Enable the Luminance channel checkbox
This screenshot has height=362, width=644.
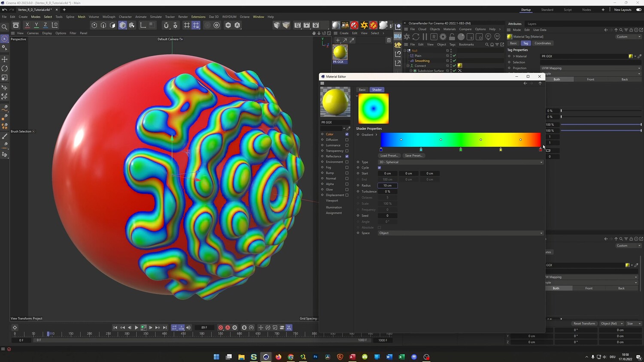click(x=347, y=145)
